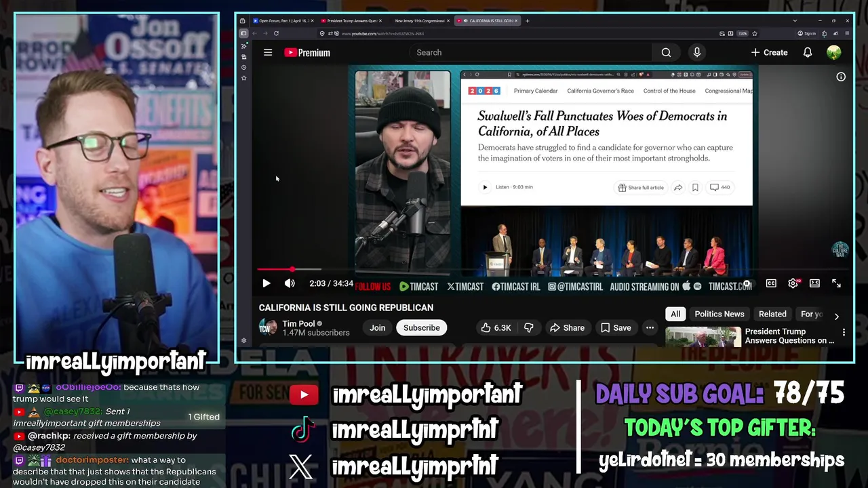This screenshot has height=488, width=868.
Task: Click the Create button in YouTube header
Action: (x=769, y=52)
